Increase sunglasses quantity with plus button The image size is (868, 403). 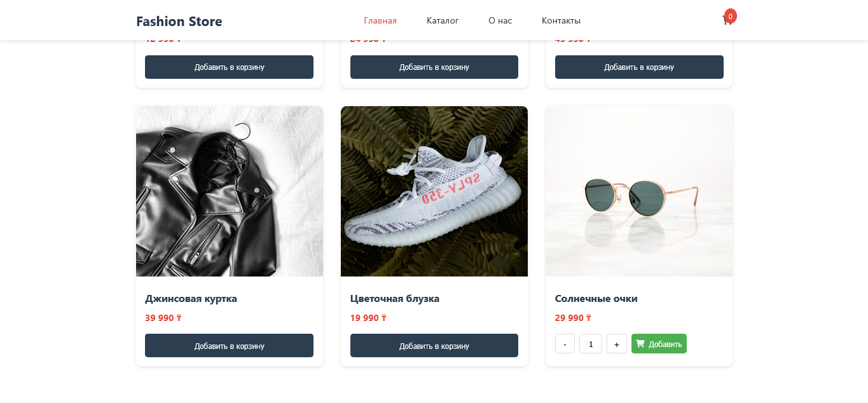(616, 344)
